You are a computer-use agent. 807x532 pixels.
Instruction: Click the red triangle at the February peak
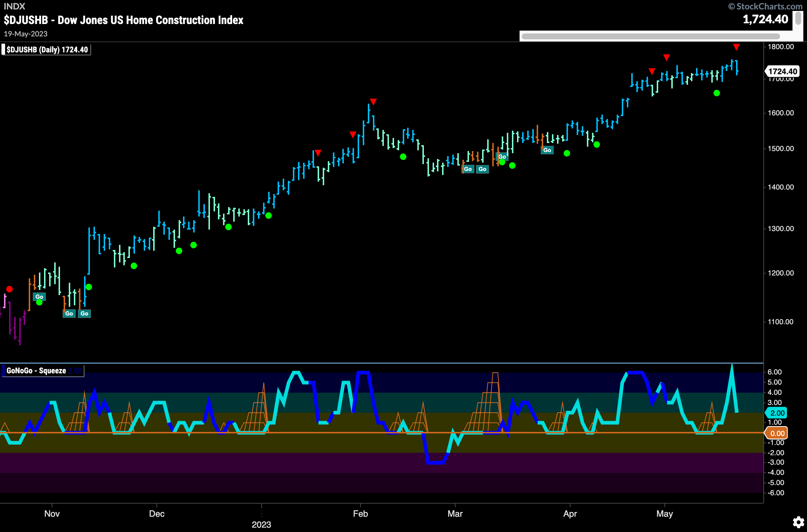click(373, 102)
